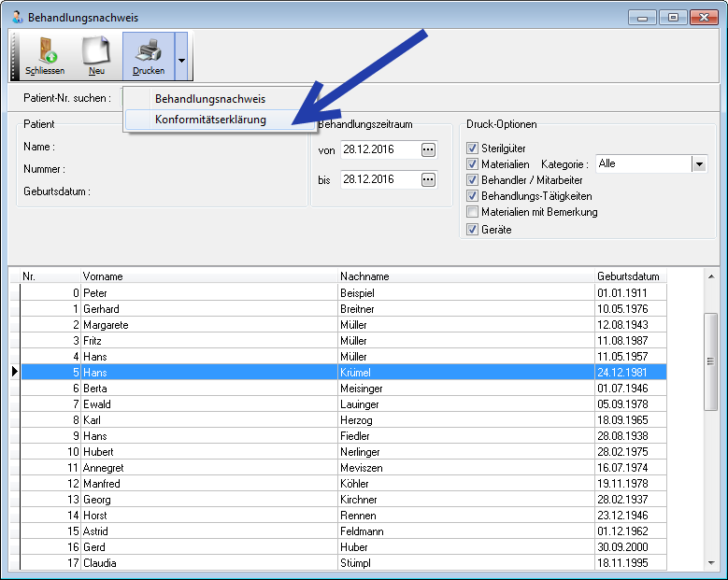Screen dimensions: 728x580
Task: Click birthdate 11.05.1957 cell
Action: tap(631, 357)
